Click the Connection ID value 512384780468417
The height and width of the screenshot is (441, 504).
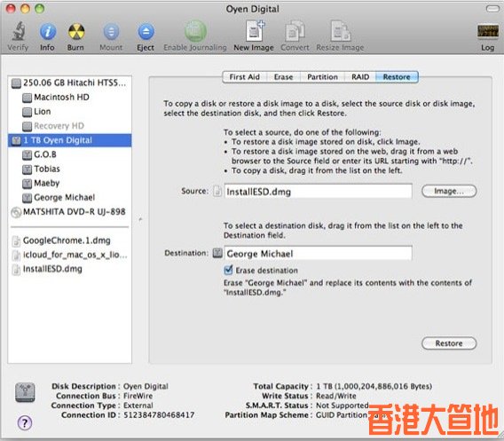tap(159, 414)
